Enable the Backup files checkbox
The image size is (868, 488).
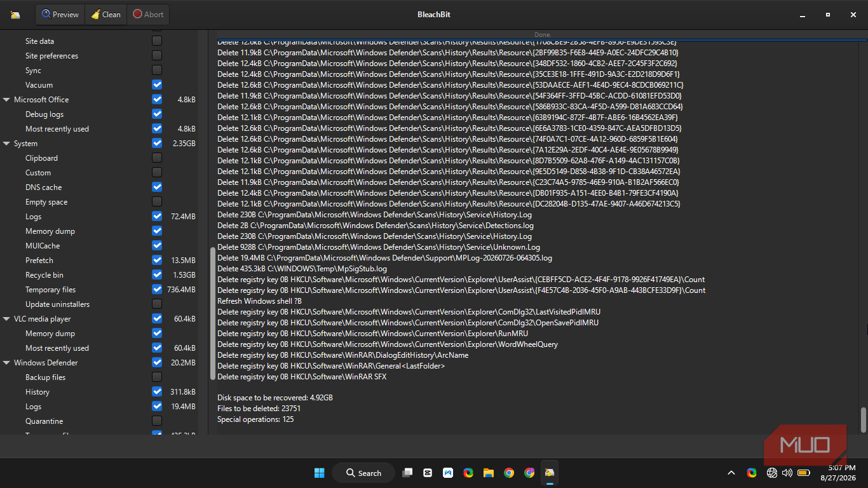(157, 377)
